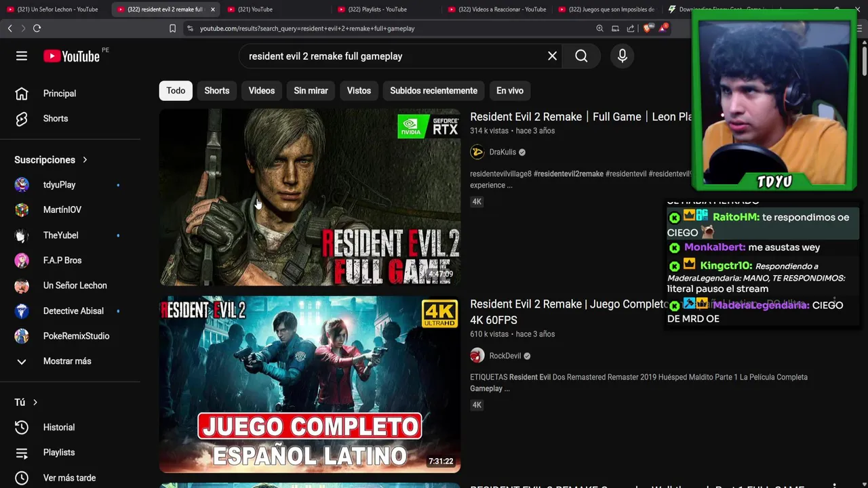
Task: Open Brave Rewards triangle icon
Action: [663, 28]
